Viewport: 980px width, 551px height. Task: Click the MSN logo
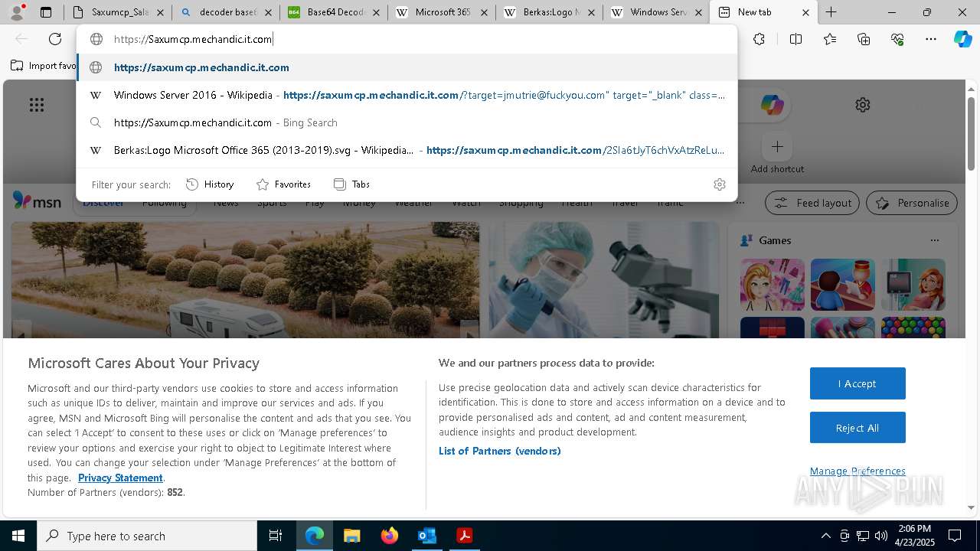click(x=37, y=201)
